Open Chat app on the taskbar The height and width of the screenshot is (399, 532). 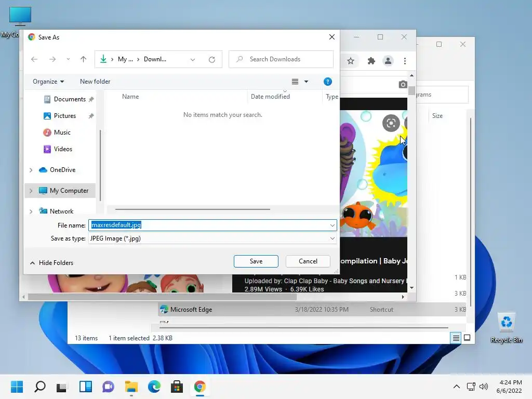tap(108, 387)
